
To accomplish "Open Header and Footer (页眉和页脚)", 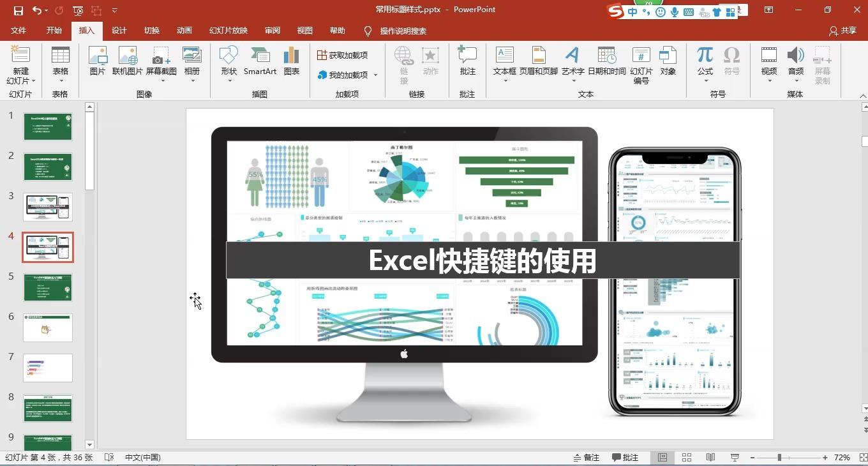I will 539,62.
